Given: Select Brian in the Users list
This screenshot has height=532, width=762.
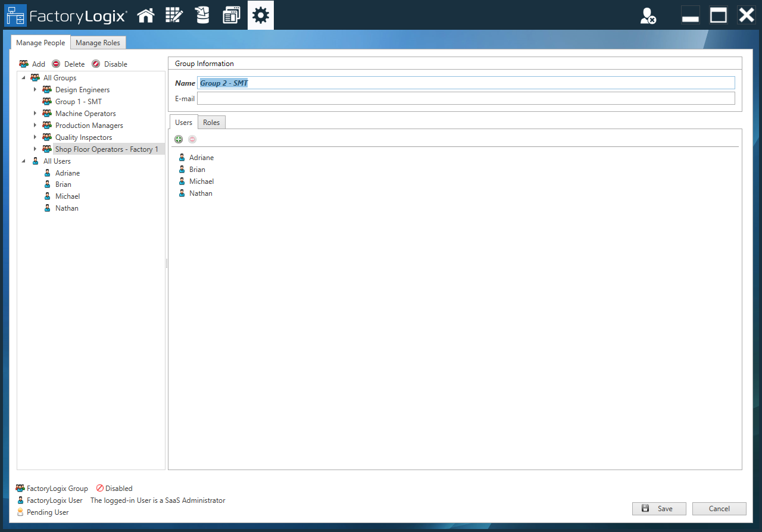Looking at the screenshot, I should tap(197, 170).
